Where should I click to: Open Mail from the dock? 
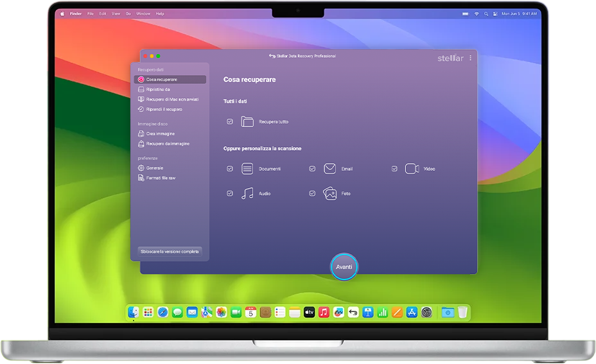(192, 313)
